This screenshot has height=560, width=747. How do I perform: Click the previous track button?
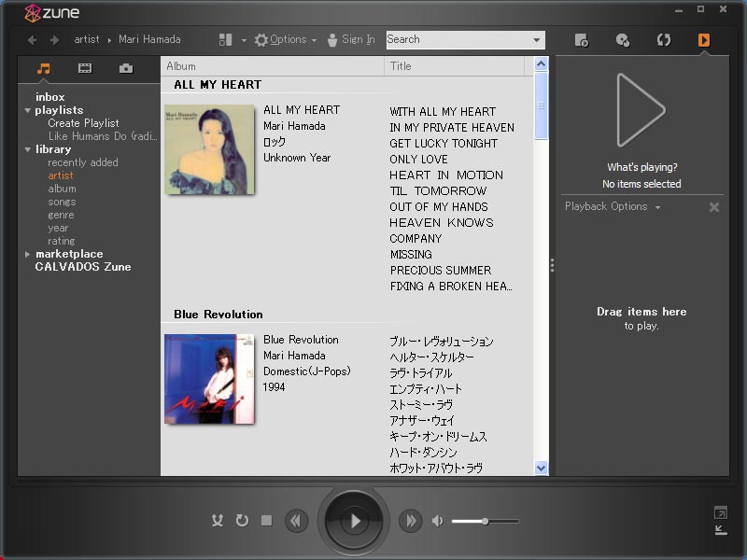click(296, 521)
